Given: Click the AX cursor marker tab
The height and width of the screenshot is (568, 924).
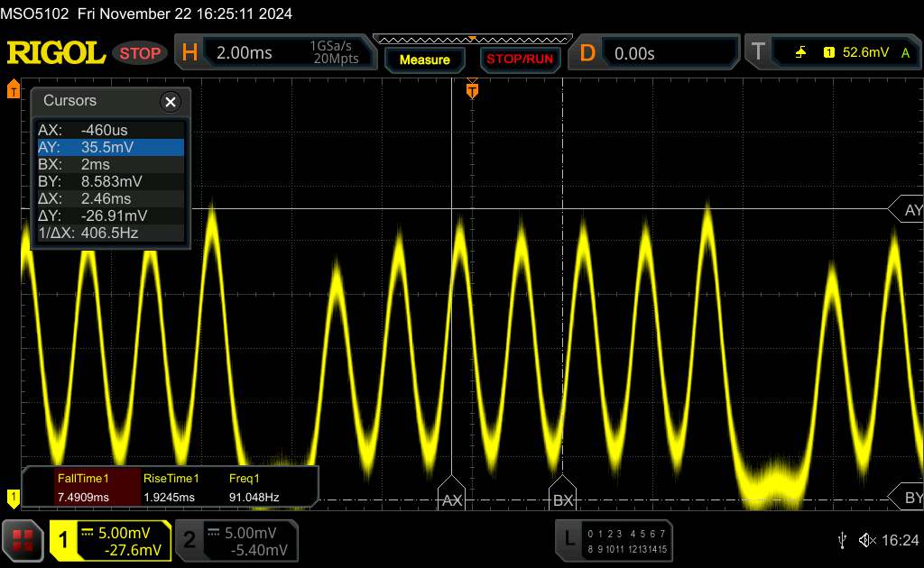Looking at the screenshot, I should pos(451,499).
